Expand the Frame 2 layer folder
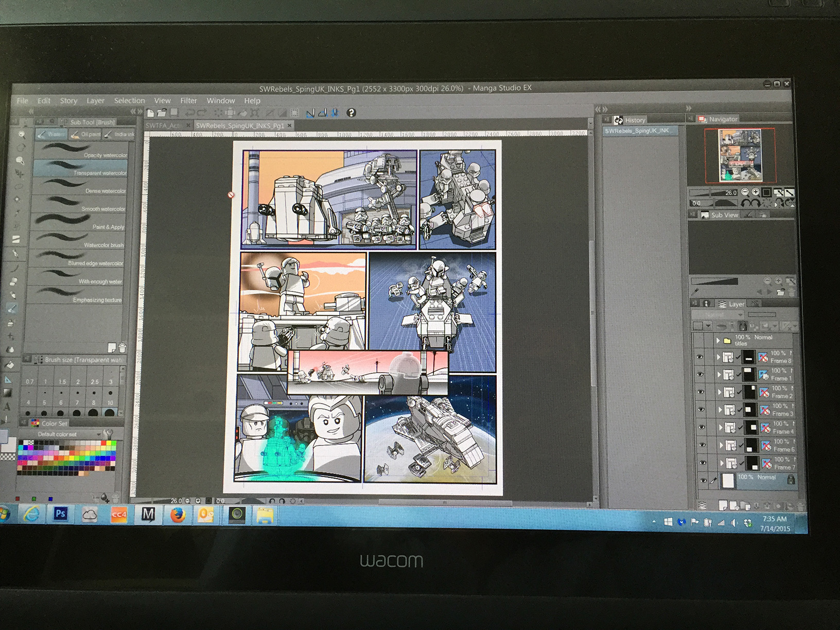This screenshot has width=840, height=630. point(720,392)
